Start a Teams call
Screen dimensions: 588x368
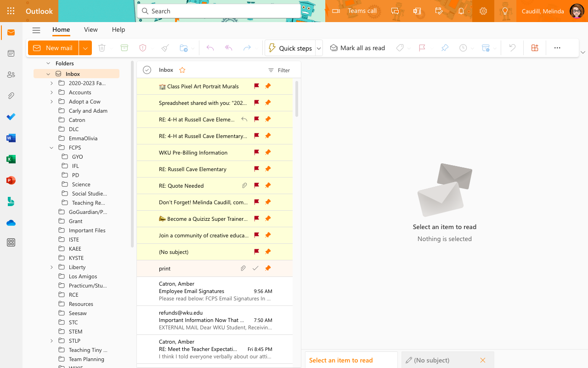(355, 11)
